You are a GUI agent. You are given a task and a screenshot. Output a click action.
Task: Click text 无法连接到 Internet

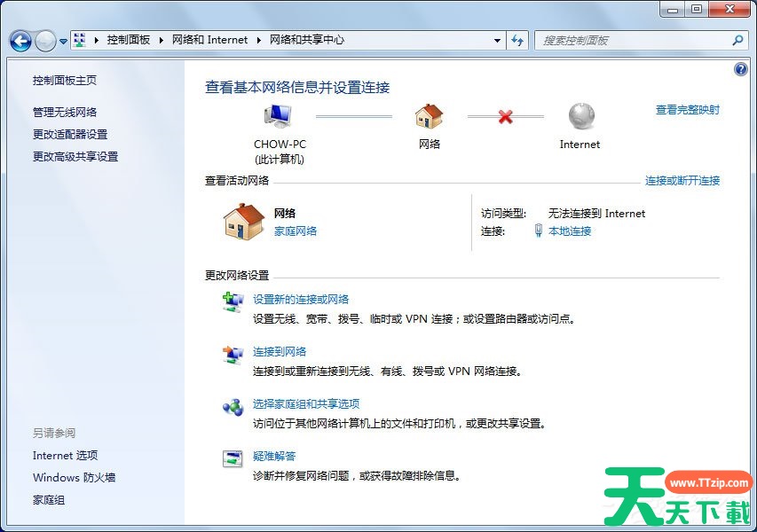596,214
